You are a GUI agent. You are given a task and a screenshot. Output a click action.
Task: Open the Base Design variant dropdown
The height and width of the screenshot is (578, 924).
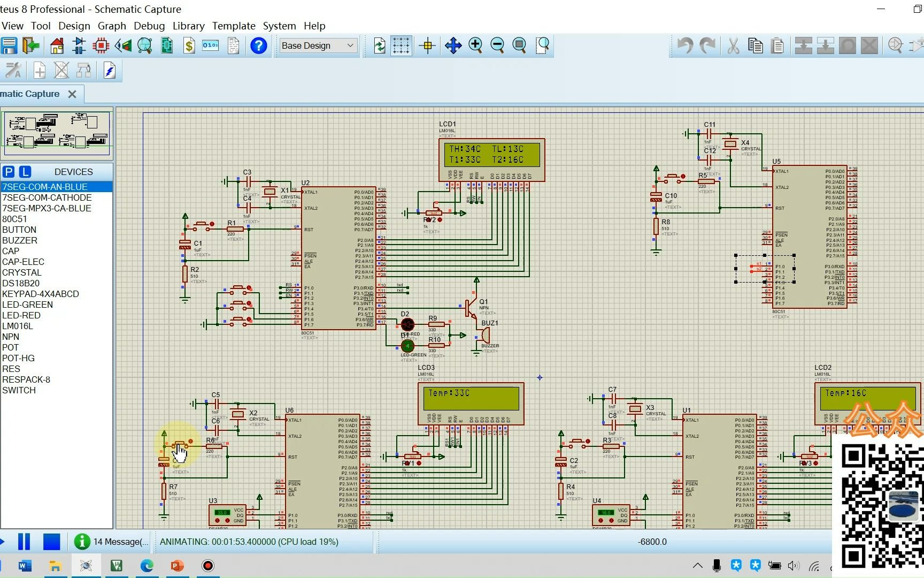[318, 45]
